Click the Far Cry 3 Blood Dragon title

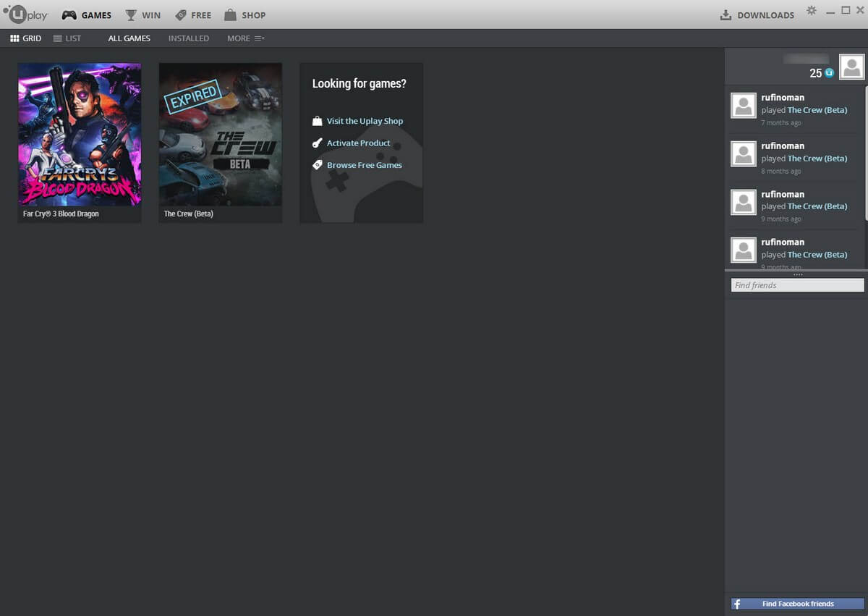point(61,214)
